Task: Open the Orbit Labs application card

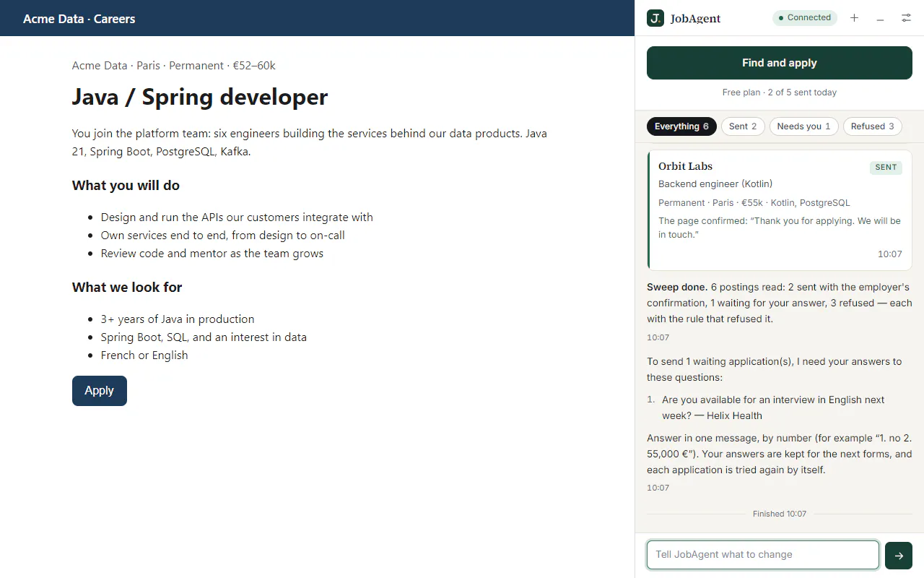Action: [x=780, y=210]
